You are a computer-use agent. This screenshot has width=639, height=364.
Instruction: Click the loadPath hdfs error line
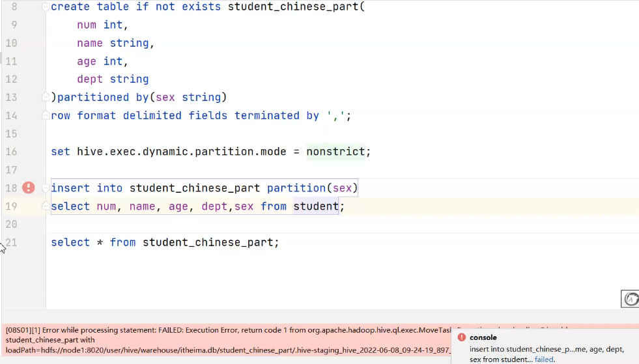[x=228, y=350]
